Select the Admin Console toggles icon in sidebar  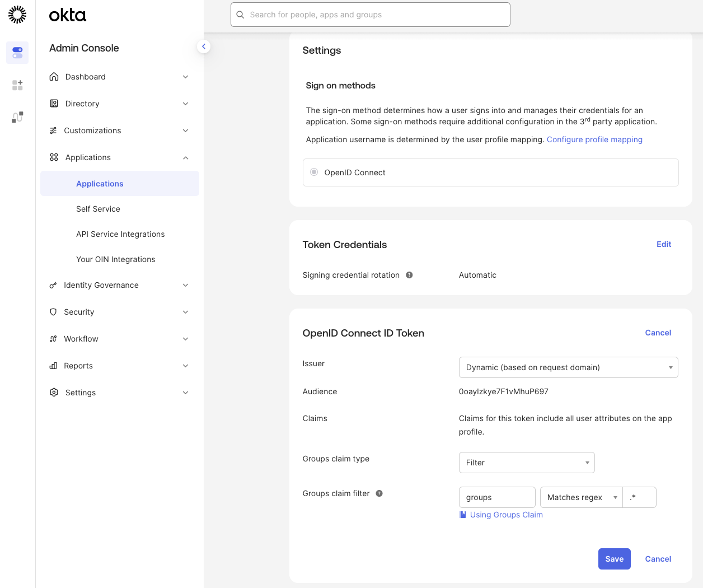point(17,52)
